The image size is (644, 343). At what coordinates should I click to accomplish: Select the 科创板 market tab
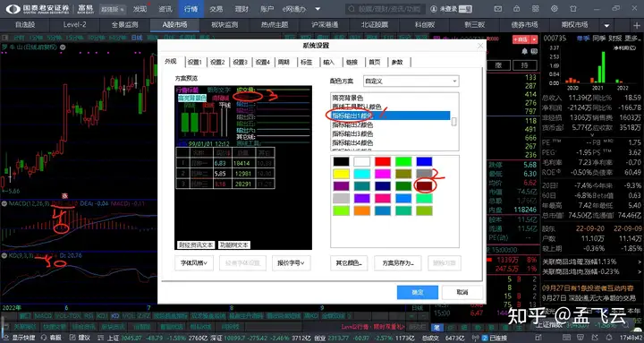tap(425, 25)
